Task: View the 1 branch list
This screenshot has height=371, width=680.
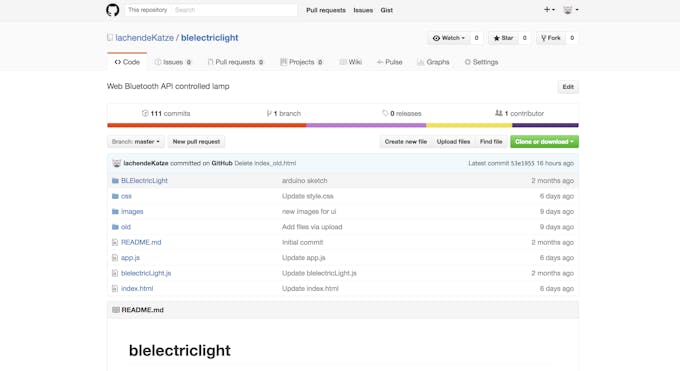Action: click(x=284, y=113)
